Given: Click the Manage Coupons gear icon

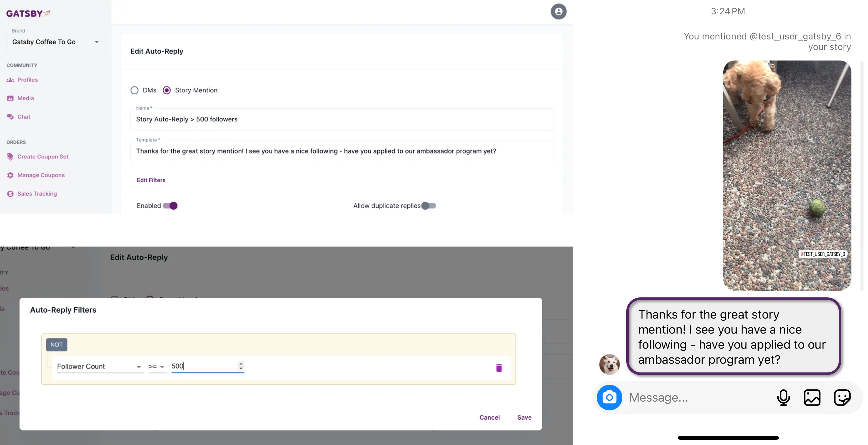Looking at the screenshot, I should click(11, 175).
